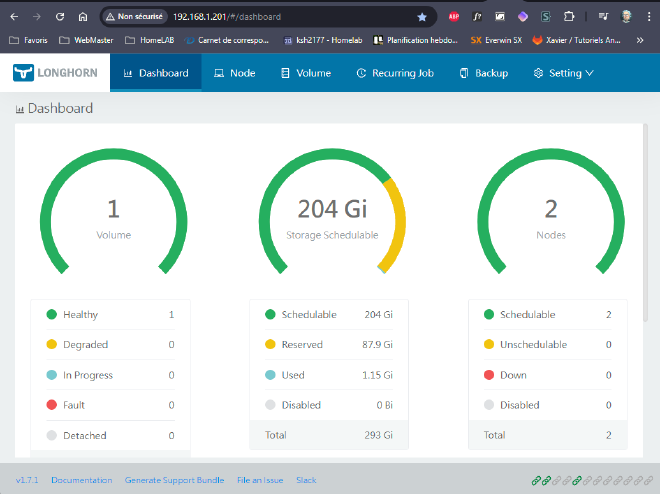Viewport: 660px width, 494px height.
Task: Expand the Setting dropdown menu
Action: [x=563, y=73]
